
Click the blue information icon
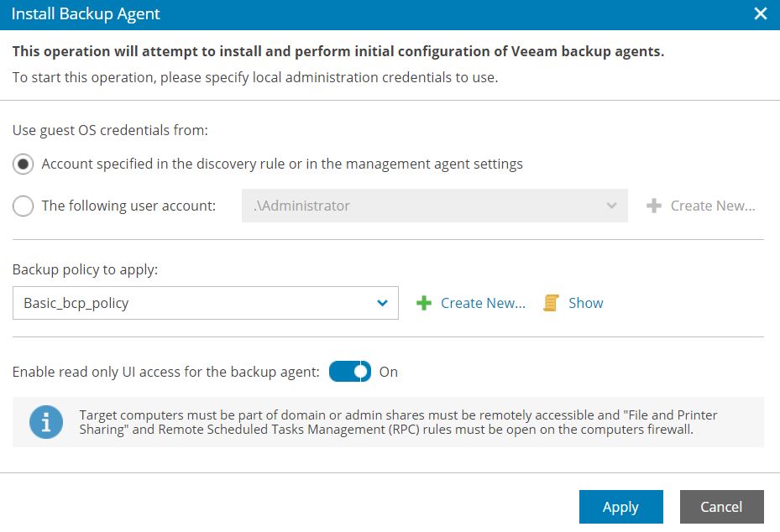coord(46,422)
